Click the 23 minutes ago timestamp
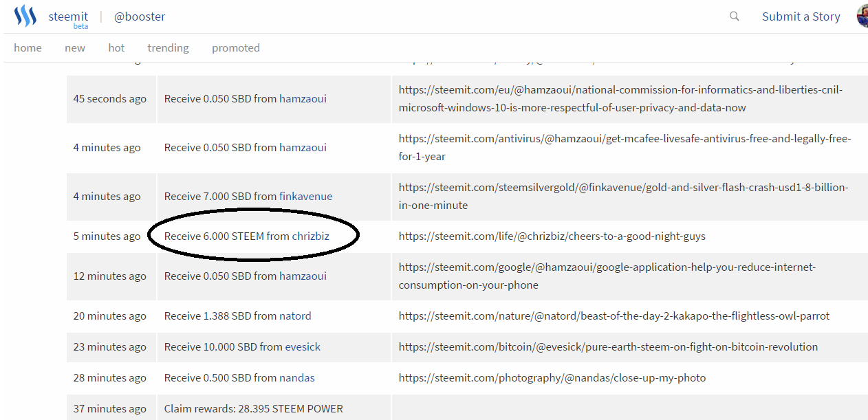Screen dimensions: 868x420 (x=110, y=346)
